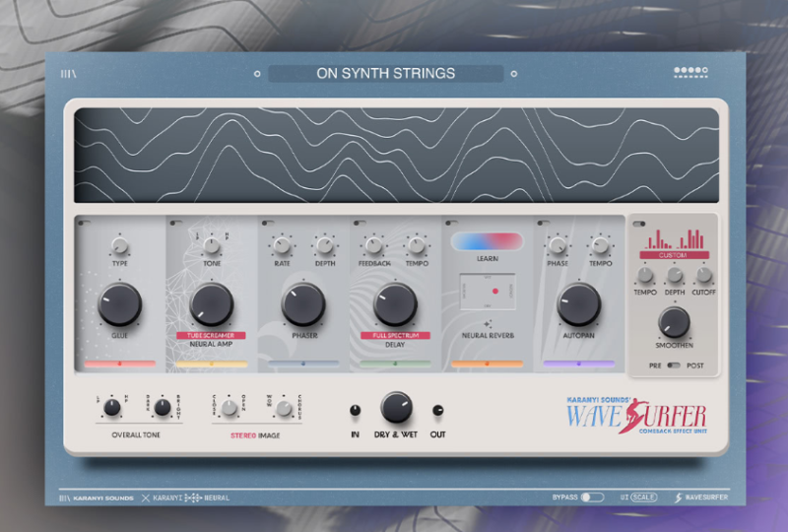
Task: Click the dots icon at top right
Action: (689, 72)
